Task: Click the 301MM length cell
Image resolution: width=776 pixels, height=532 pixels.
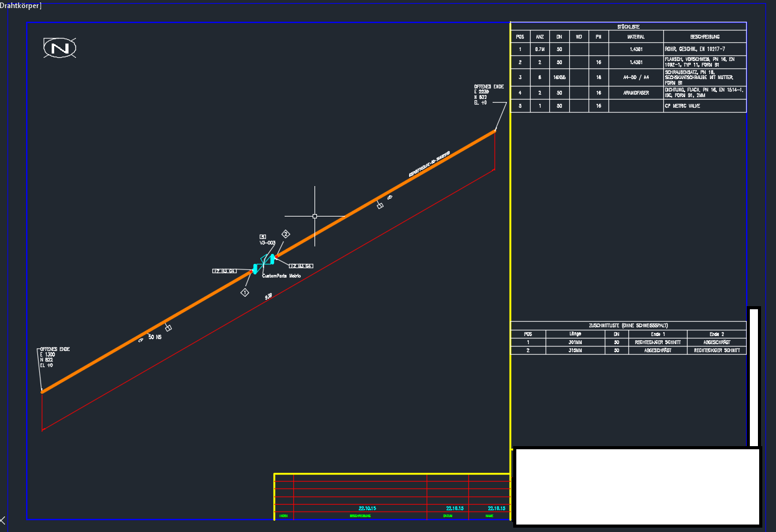Action: click(x=575, y=342)
